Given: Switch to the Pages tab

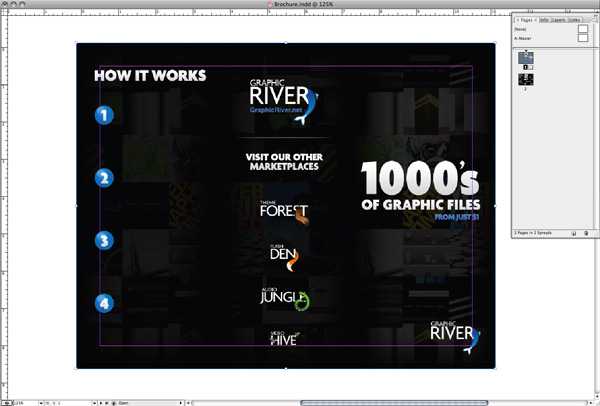Looking at the screenshot, I should pos(526,20).
